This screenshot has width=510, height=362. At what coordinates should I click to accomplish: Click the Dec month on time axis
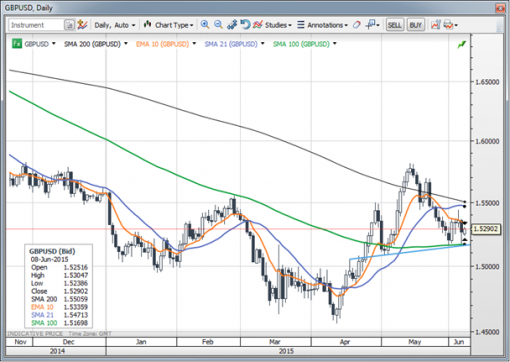(x=68, y=342)
